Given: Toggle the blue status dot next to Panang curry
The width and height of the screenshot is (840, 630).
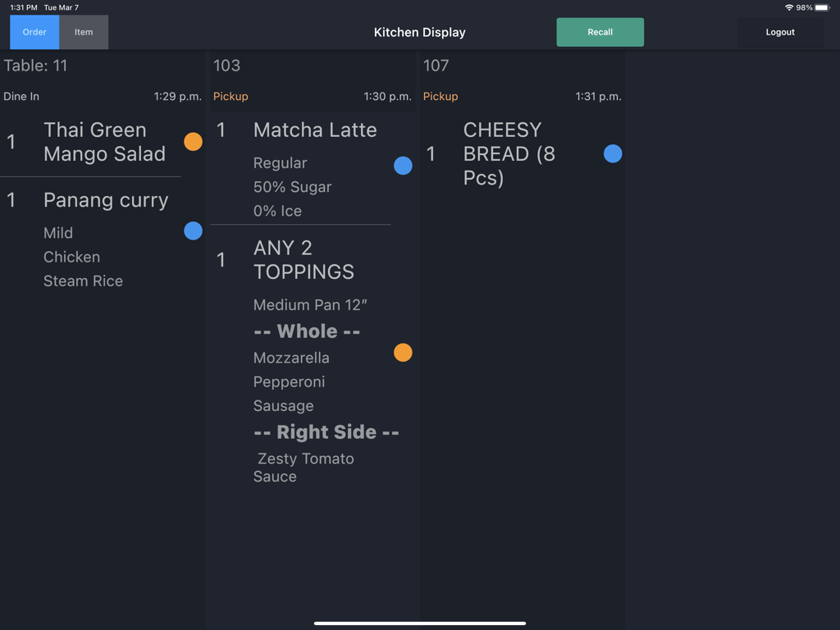Looking at the screenshot, I should [x=193, y=231].
